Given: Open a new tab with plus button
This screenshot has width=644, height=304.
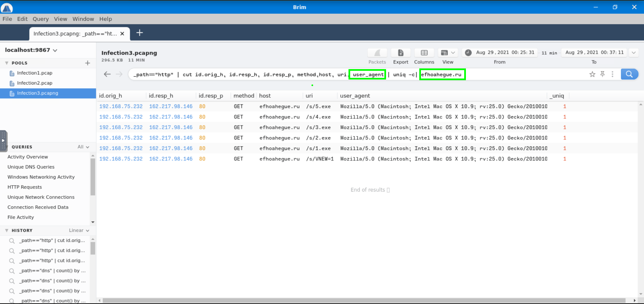Looking at the screenshot, I should point(140,33).
